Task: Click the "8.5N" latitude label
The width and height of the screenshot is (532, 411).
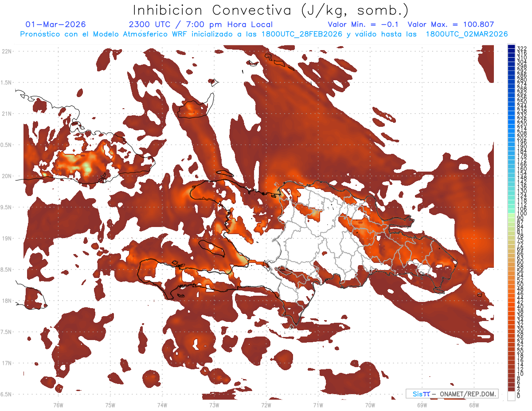Action: [7, 270]
